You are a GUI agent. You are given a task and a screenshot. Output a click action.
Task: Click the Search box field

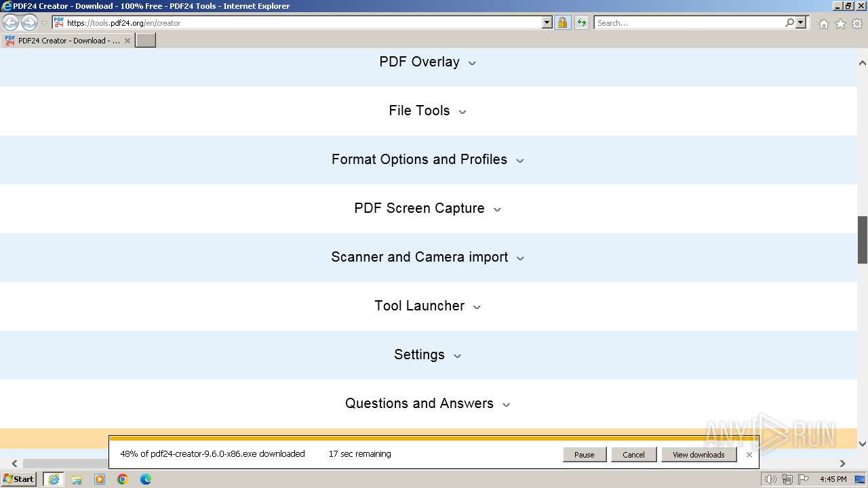tap(690, 22)
